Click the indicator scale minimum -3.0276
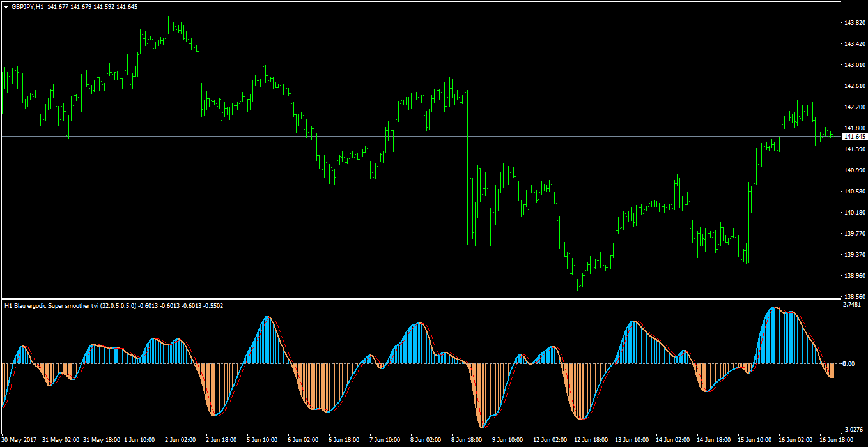The width and height of the screenshot is (868, 447). coord(854,429)
